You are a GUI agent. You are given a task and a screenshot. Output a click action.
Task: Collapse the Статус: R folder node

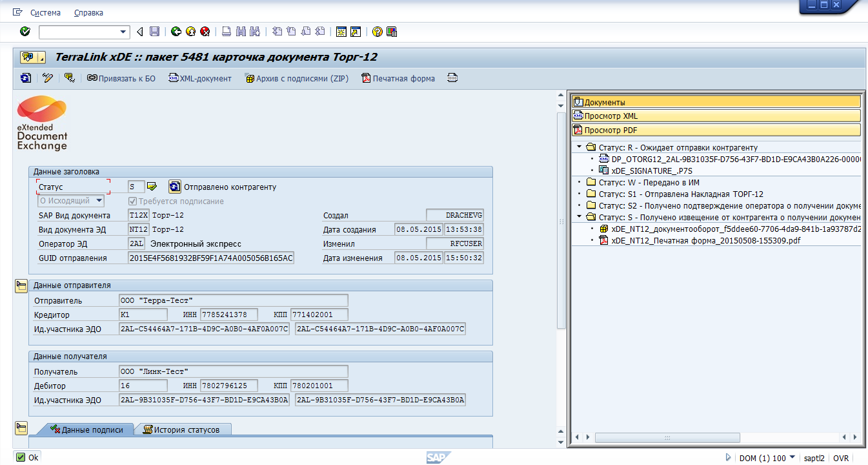point(580,147)
